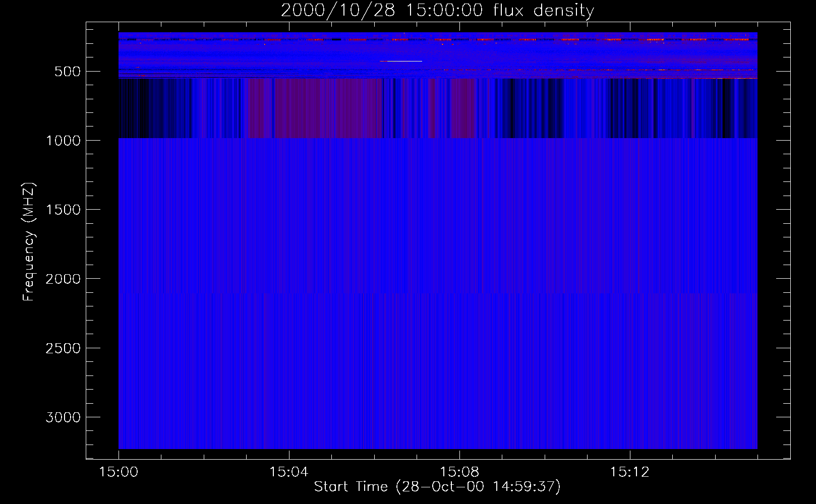Select the 500 frequency tick label
Screen dimensions: 816x504
pyautogui.click(x=68, y=72)
